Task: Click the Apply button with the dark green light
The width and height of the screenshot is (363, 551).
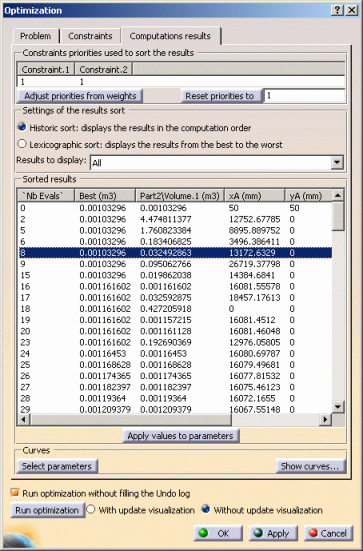Action: pyautogui.click(x=273, y=533)
